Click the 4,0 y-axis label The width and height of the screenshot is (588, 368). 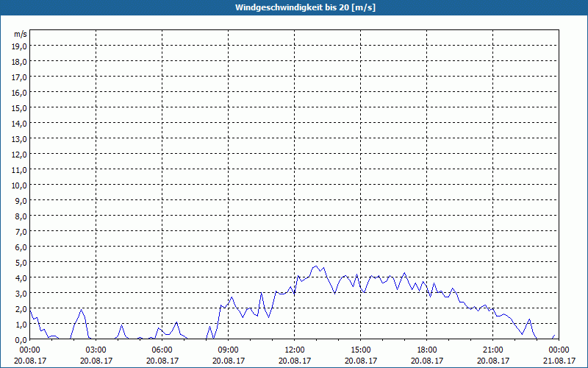[x=22, y=278]
